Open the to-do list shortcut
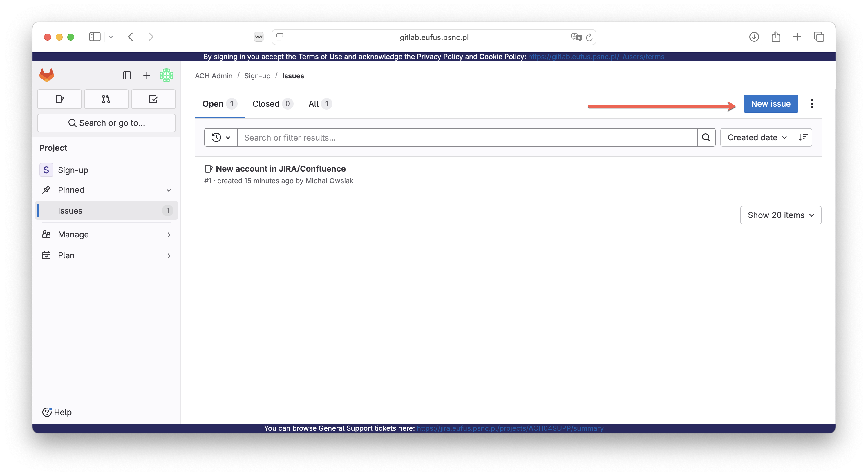This screenshot has height=476, width=868. (153, 99)
